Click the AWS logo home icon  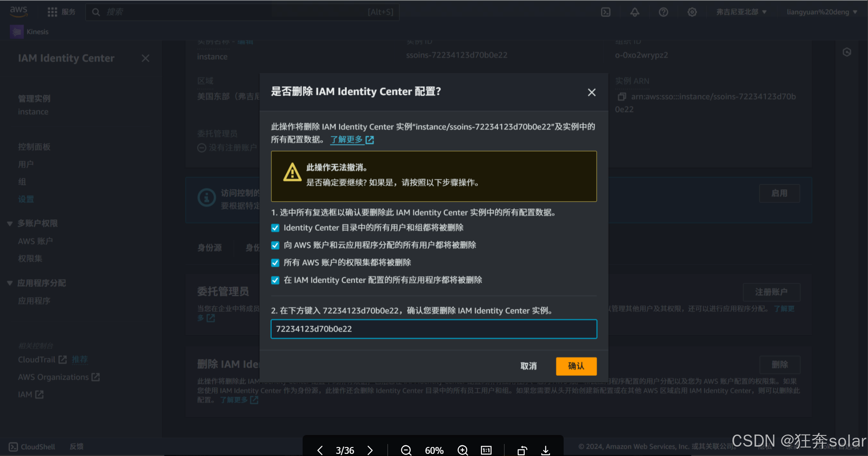tap(18, 12)
